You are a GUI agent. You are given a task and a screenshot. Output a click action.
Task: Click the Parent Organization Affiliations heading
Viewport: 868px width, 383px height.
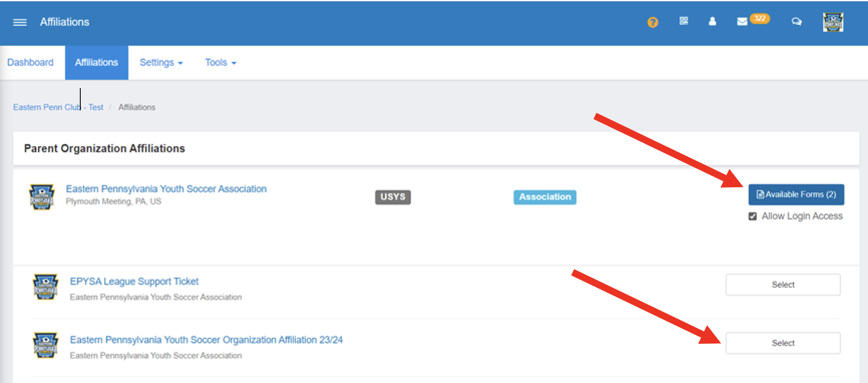pyautogui.click(x=104, y=149)
